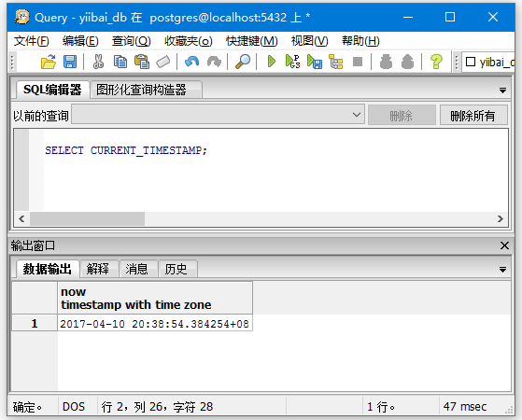
Task: Click the '47 msec' status entry
Action: click(465, 407)
